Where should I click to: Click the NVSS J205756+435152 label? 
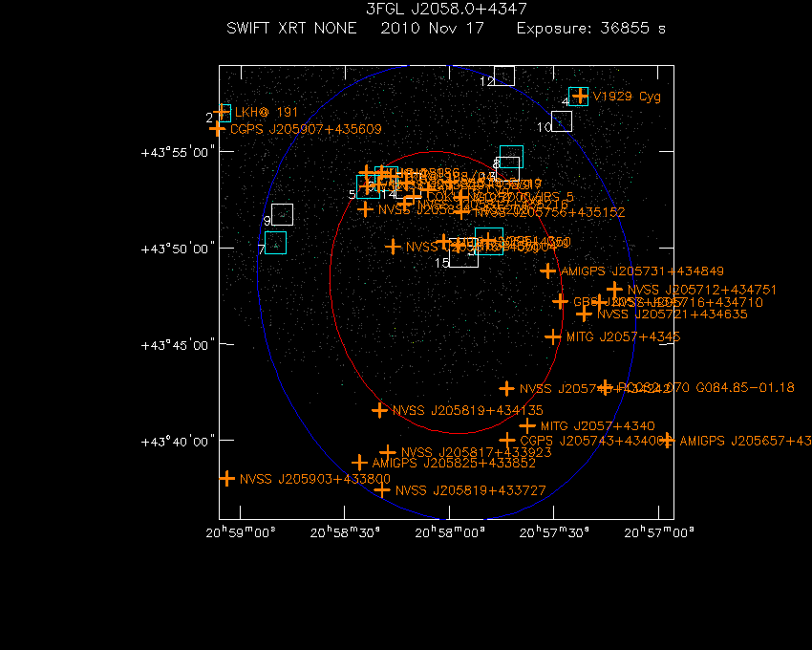549,212
